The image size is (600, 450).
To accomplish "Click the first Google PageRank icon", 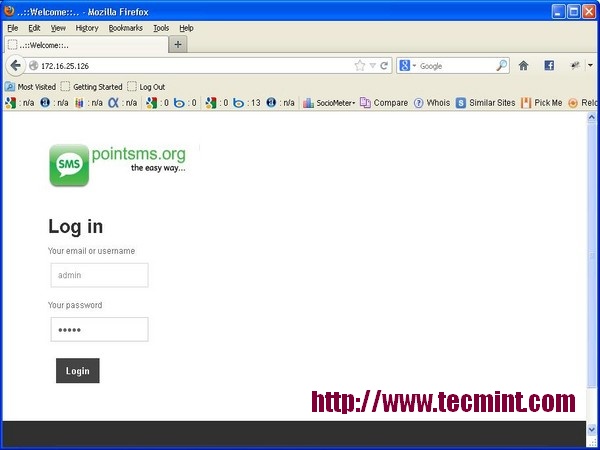I will [x=11, y=103].
